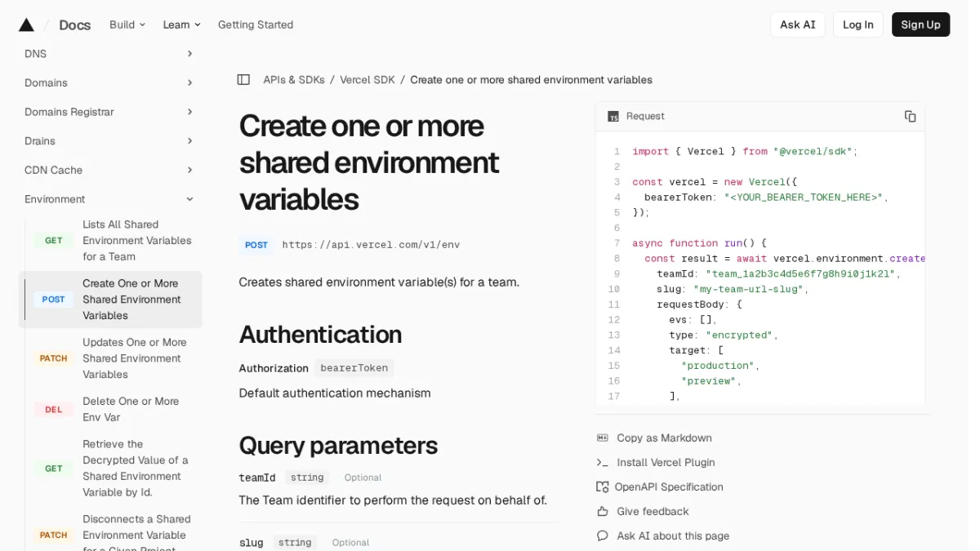Screen dimensions: 980x551
Task: Expand the CDN Cache section chevron
Action: coord(189,171)
